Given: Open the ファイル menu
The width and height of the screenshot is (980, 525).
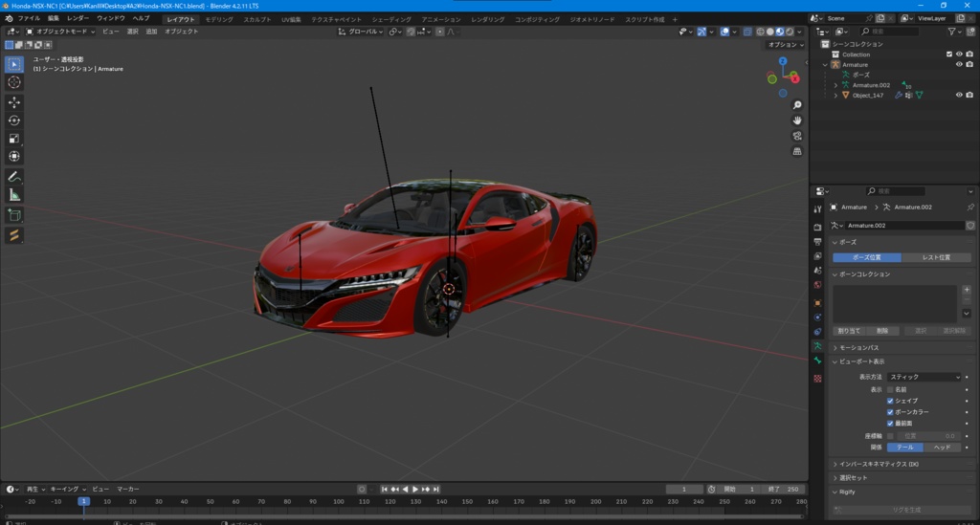Looking at the screenshot, I should pos(29,18).
